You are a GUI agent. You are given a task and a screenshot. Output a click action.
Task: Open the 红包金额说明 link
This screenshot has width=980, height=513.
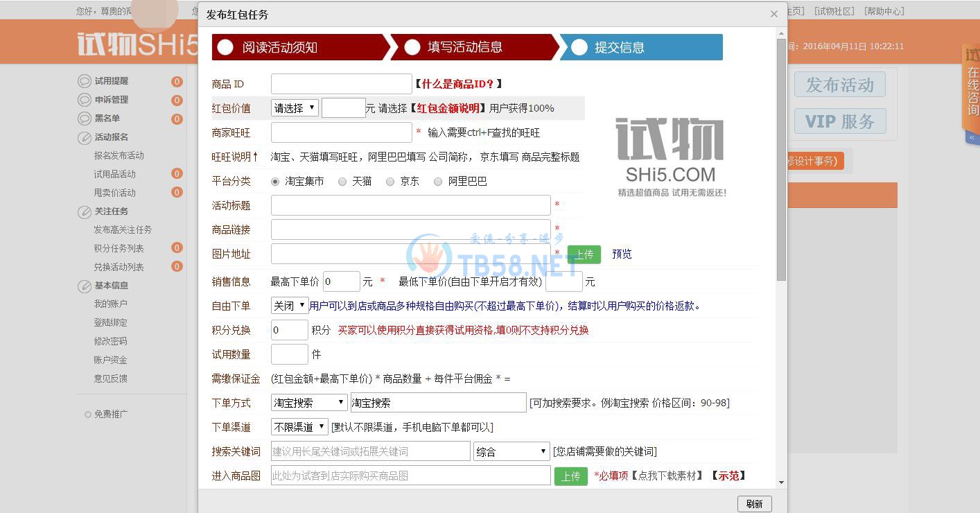[448, 108]
